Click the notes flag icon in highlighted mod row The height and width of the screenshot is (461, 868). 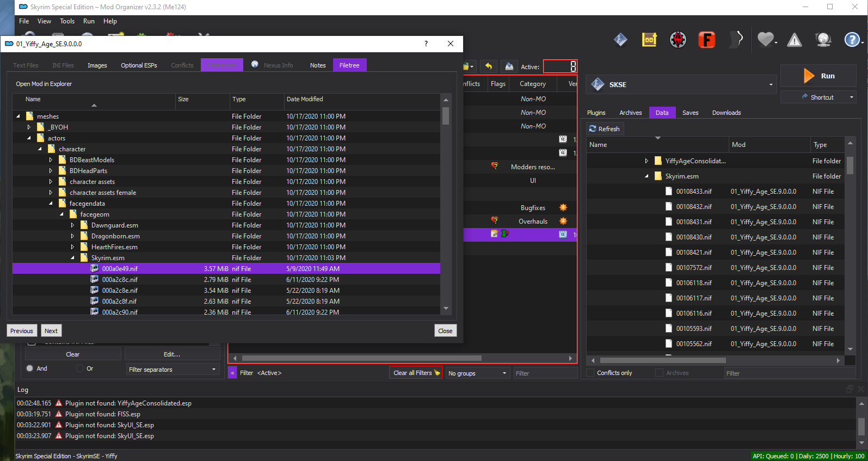click(495, 233)
